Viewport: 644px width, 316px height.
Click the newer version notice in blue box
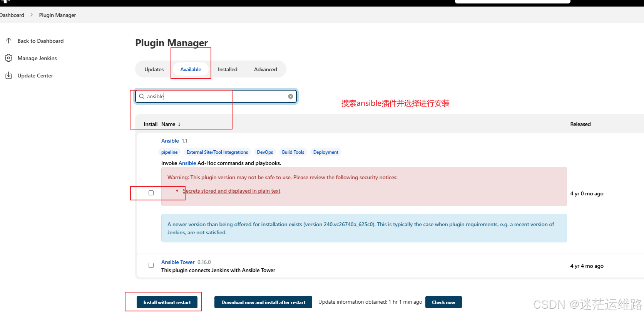(x=364, y=228)
